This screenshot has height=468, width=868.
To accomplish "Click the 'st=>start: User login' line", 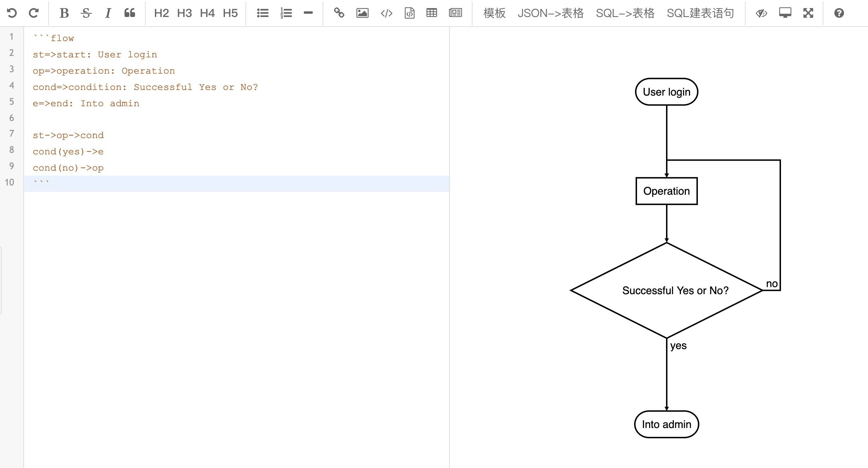I will (x=95, y=55).
